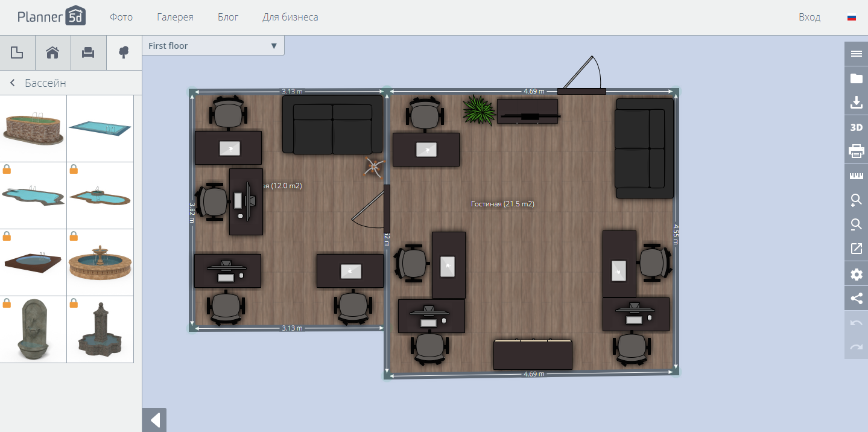Select the green plant in the living room
The height and width of the screenshot is (432, 868).
click(x=478, y=110)
